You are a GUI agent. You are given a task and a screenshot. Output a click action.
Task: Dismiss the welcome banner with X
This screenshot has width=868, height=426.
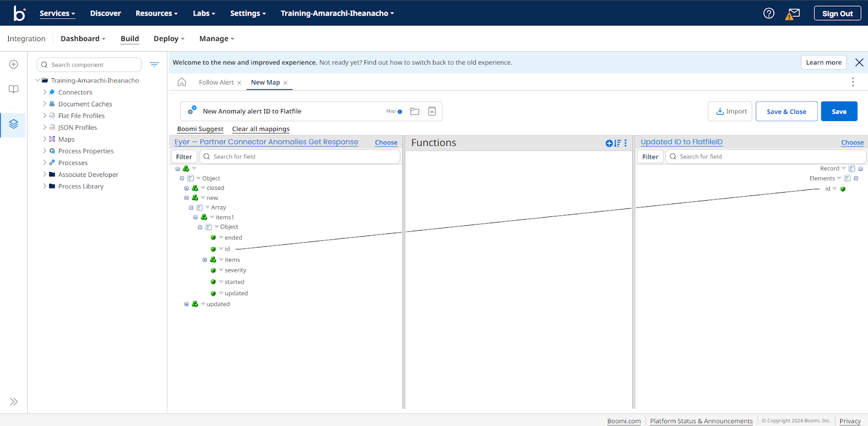point(859,62)
